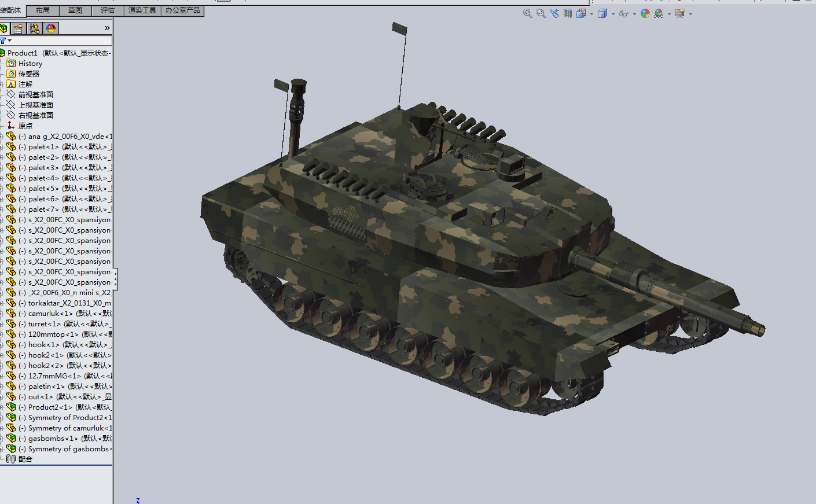Click the Zoom to Fit magnifier icon

tap(527, 13)
